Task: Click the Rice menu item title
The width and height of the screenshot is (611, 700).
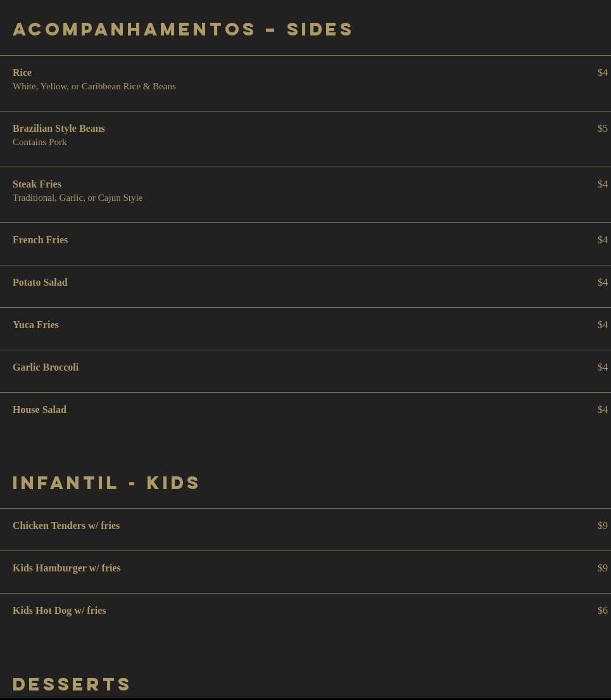Action: pyautogui.click(x=22, y=73)
